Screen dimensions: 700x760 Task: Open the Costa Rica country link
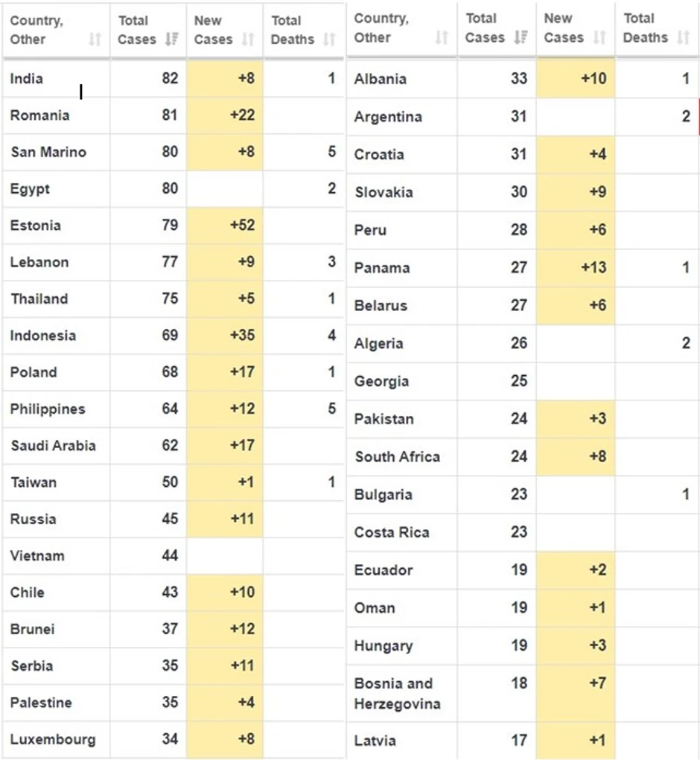[x=392, y=532]
